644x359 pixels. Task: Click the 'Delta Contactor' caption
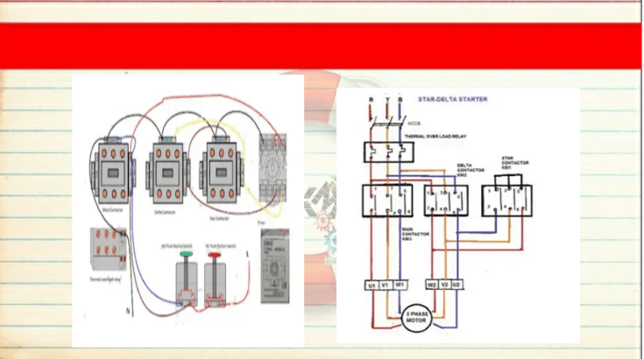[165, 213]
